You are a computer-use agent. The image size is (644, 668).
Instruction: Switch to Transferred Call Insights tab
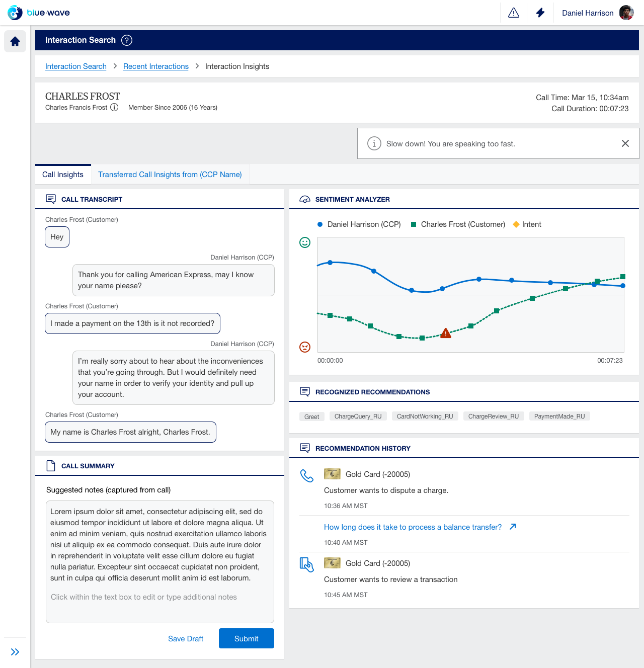point(170,175)
